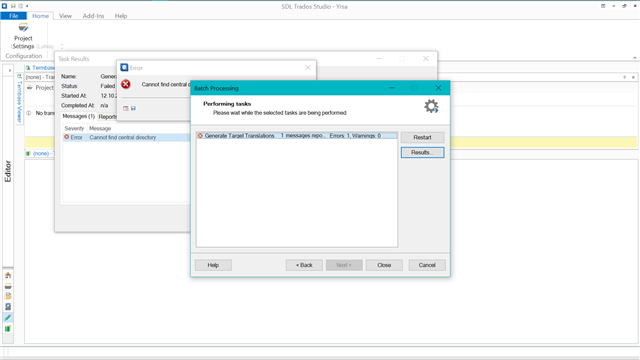Viewport: 640px width, 360px height.
Task: Switch to the Messages (1) tab
Action: (78, 116)
